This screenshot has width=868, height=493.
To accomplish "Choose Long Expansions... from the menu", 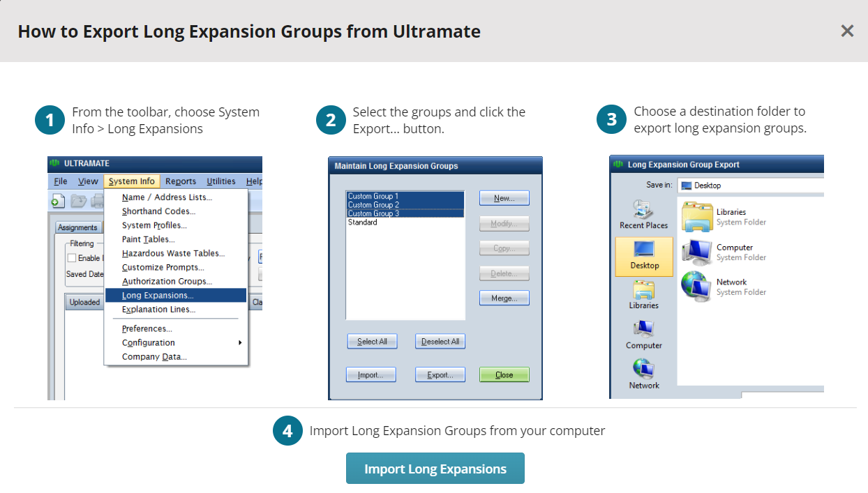I will tap(176, 296).
